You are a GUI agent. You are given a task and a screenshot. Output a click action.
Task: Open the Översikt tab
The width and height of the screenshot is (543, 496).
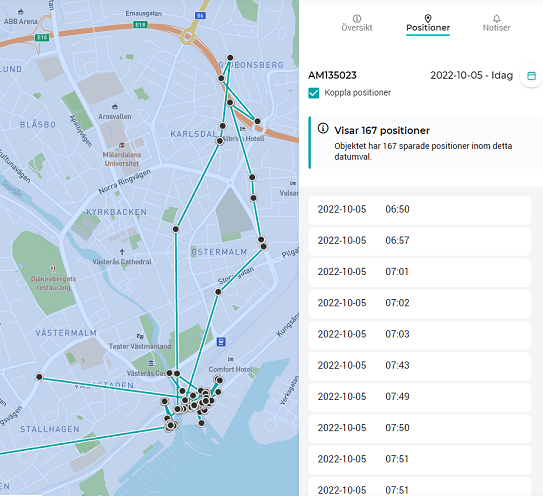[x=357, y=23]
